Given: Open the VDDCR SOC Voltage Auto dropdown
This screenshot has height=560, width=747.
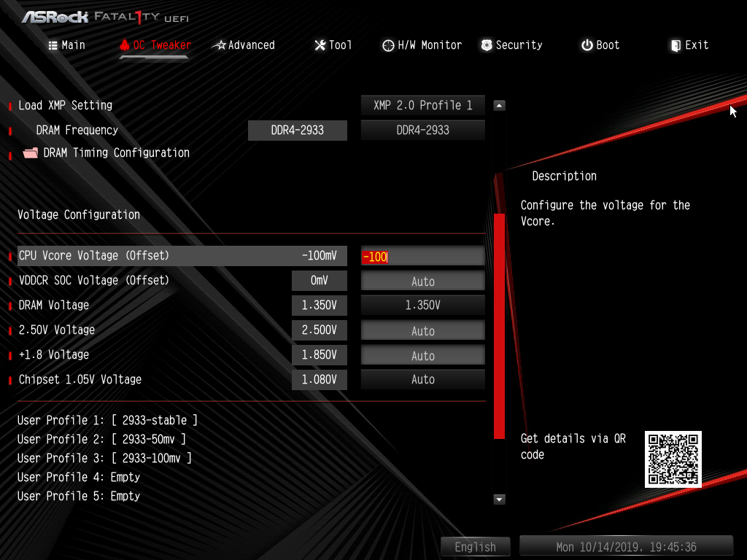Looking at the screenshot, I should click(422, 281).
